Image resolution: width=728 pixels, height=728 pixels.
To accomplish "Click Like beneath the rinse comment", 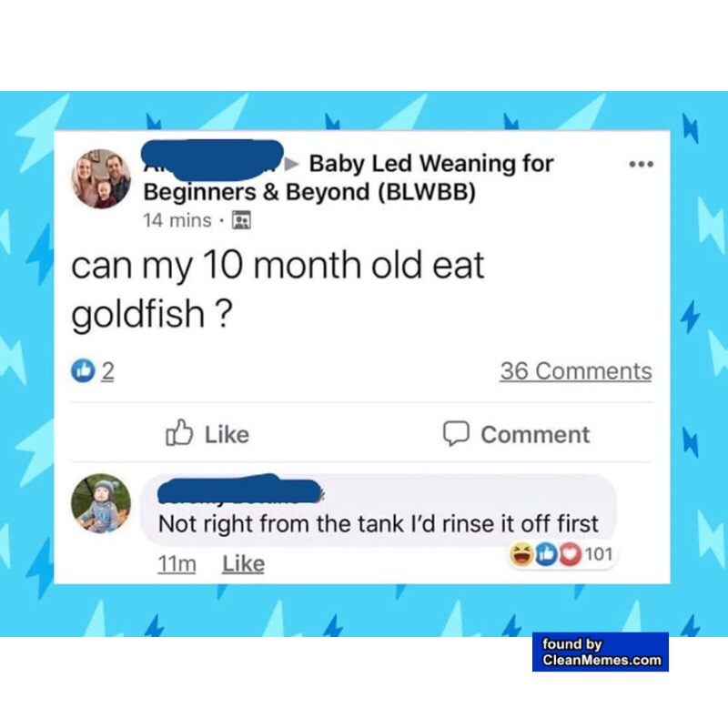I will point(243,564).
